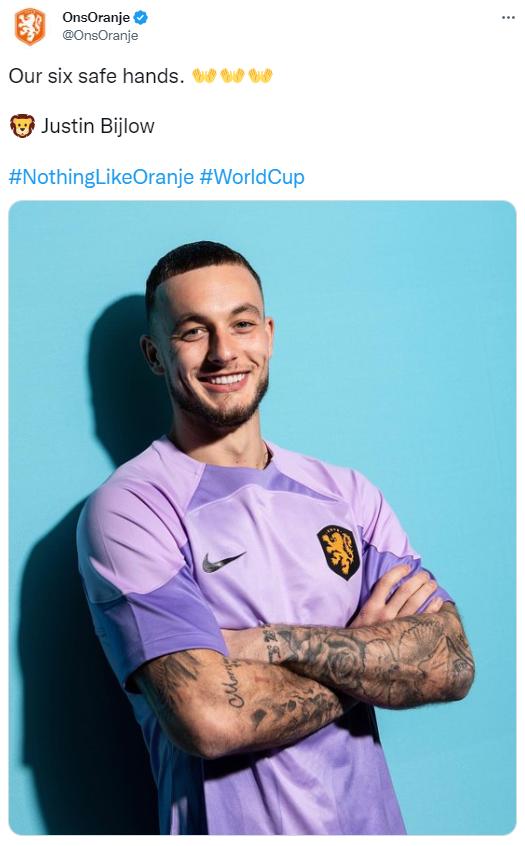Open the three-dot more options menu
Screen dimensions: 525x846
coord(508,18)
